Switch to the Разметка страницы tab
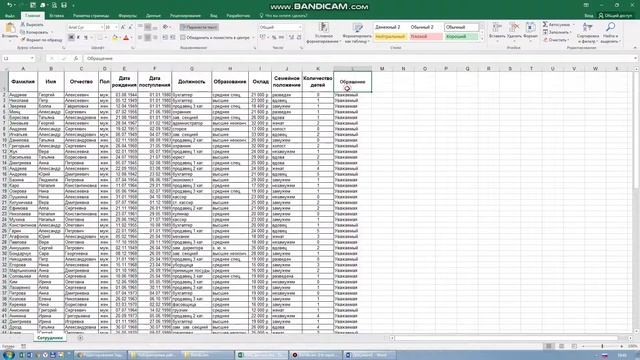This screenshot has width=640, height=360. click(x=91, y=16)
